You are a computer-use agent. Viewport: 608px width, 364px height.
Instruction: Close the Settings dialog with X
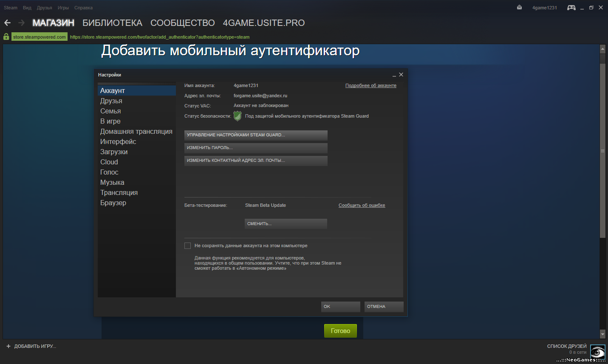click(x=401, y=75)
